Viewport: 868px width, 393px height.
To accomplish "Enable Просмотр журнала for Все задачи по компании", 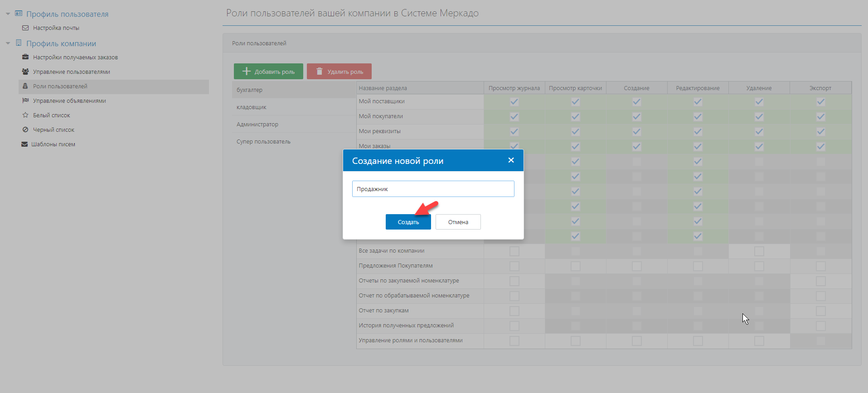I will pos(514,251).
